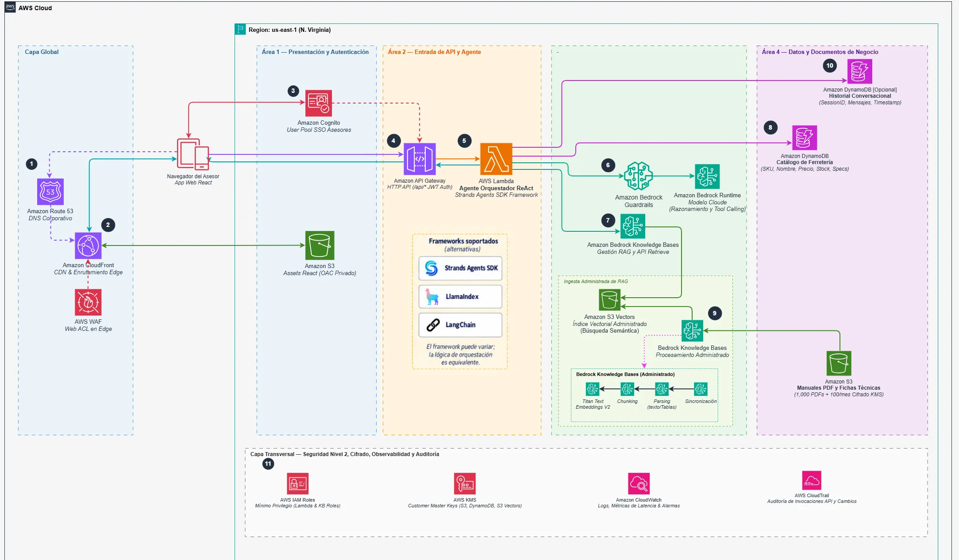
Task: Select the Chunking step icon
Action: [x=627, y=389]
